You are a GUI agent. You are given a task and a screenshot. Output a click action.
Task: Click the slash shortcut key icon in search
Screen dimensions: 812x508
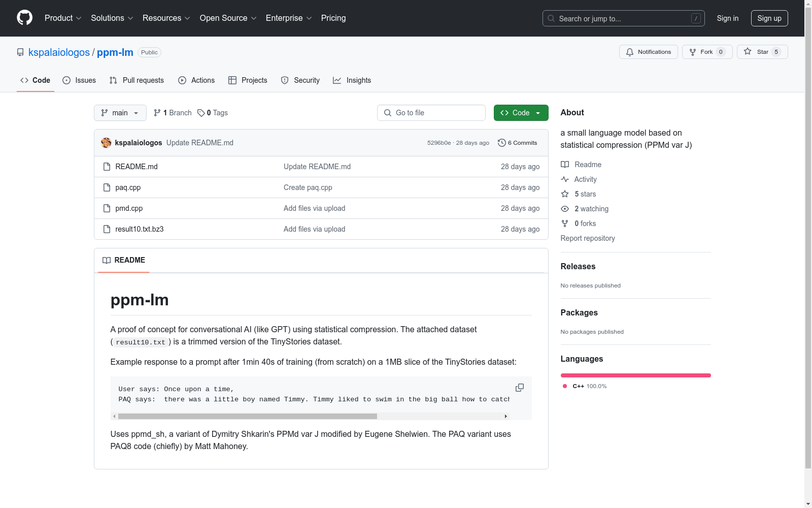[696, 18]
